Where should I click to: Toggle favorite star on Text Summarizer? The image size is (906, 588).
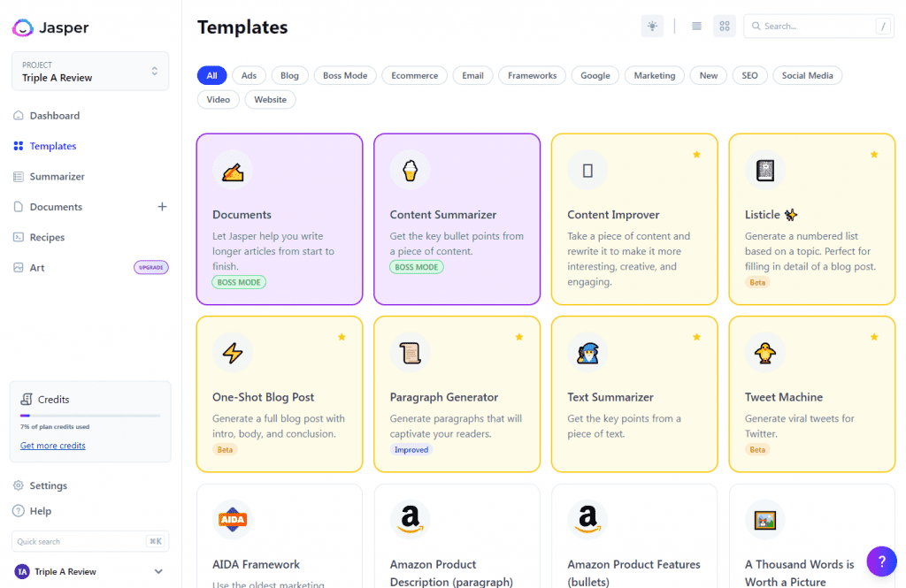click(x=697, y=337)
